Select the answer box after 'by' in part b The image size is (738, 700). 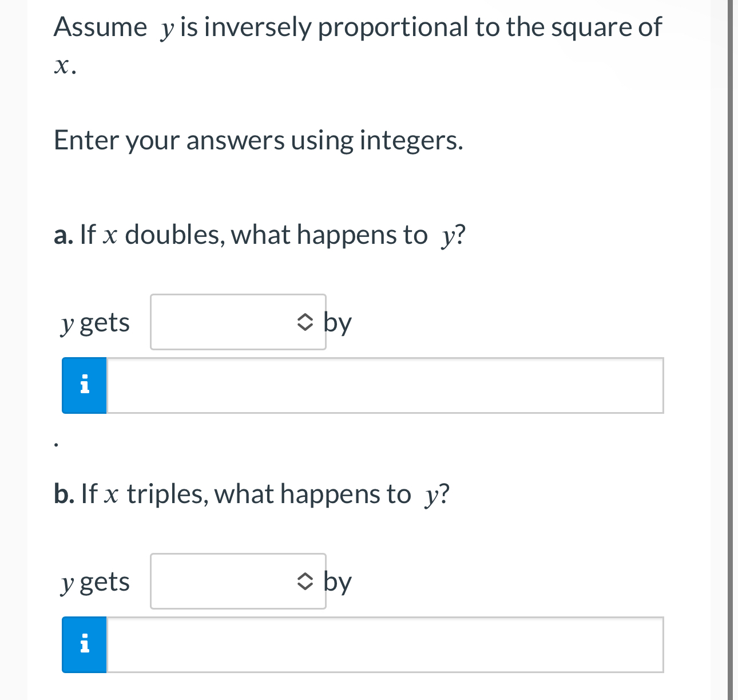point(383,644)
